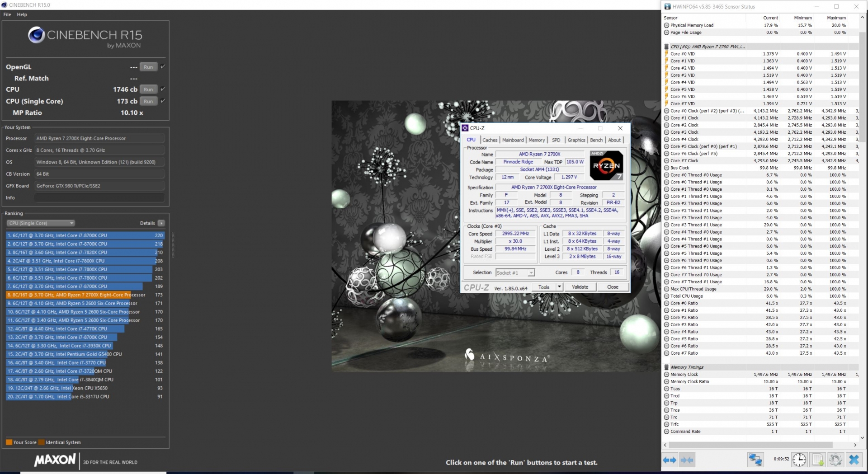Viewport: 868px width, 474px height.
Task: Click the icon beside Core #4 Clock
Action: click(x=666, y=139)
